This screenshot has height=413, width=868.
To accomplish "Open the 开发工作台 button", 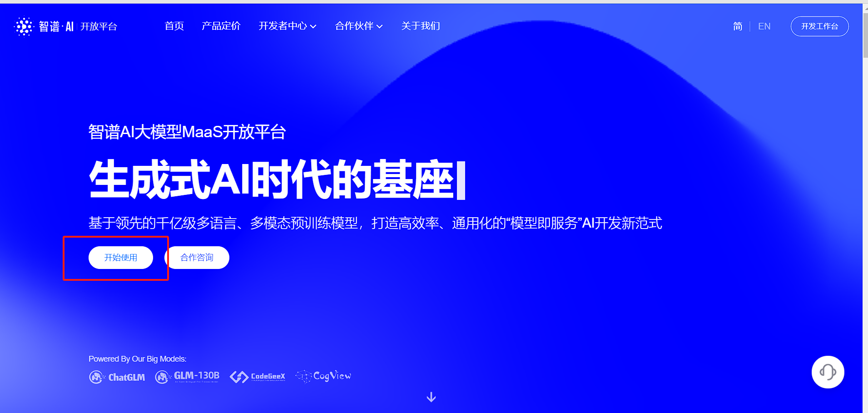I will [x=819, y=26].
